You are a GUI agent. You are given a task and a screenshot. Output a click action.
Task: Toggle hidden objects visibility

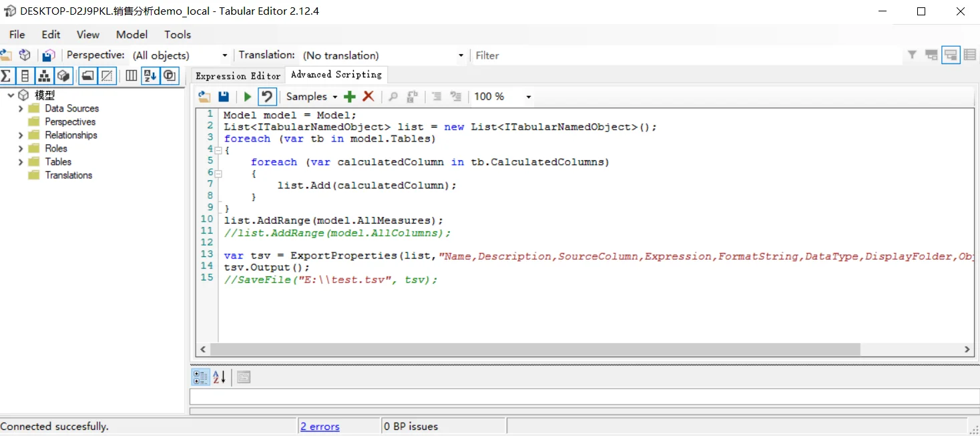point(106,75)
